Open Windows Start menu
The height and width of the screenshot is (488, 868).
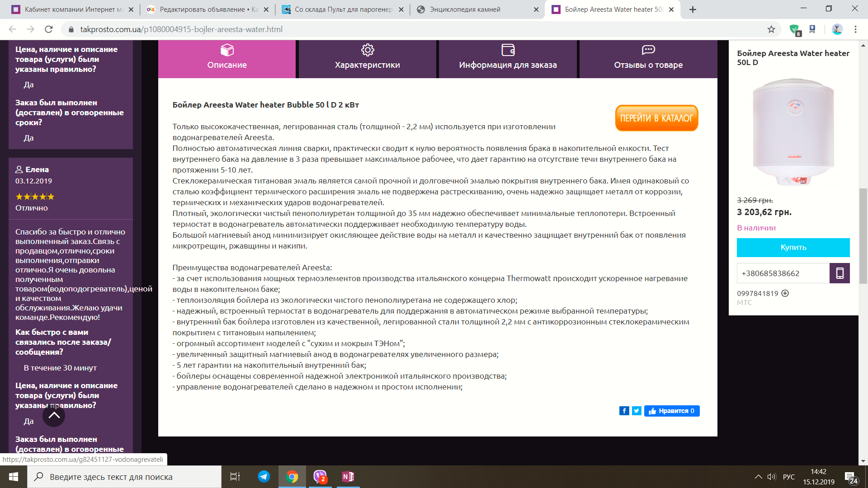pos(14,477)
